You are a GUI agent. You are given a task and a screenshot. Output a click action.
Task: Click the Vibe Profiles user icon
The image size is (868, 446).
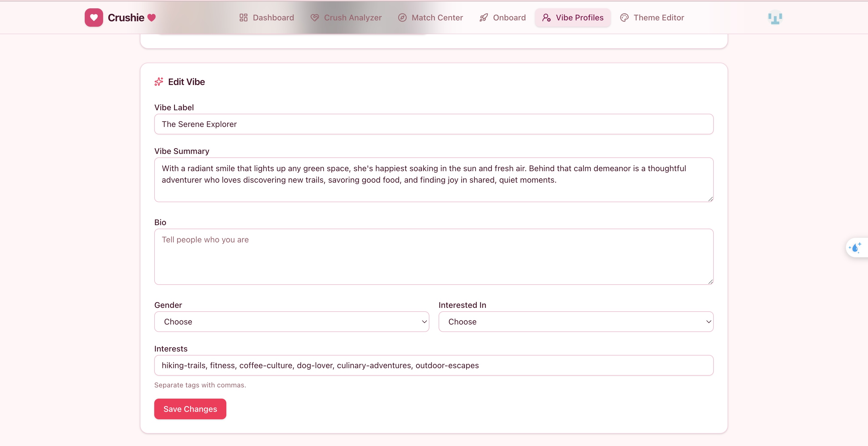(x=546, y=18)
